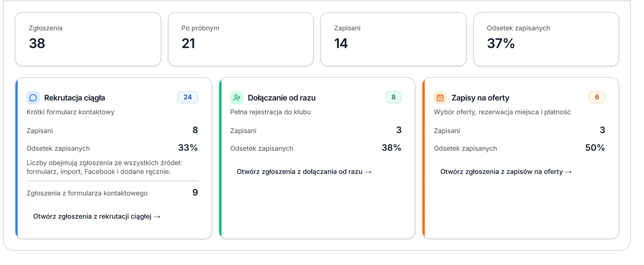This screenshot has width=644, height=265.
Task: Click the Dołączanie od razu user-plus icon
Action: [x=237, y=98]
